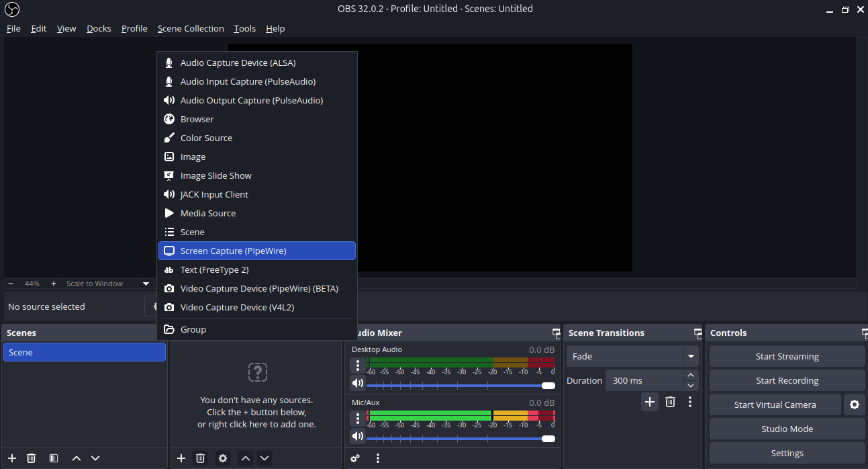Viewport: 868px width, 469px height.
Task: Click Start Streaming button
Action: (x=787, y=356)
